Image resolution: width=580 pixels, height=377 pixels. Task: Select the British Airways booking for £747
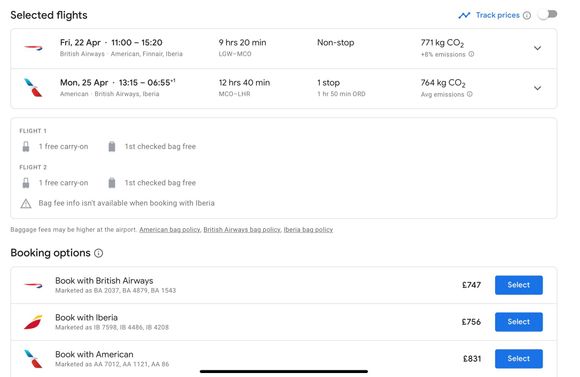click(519, 285)
